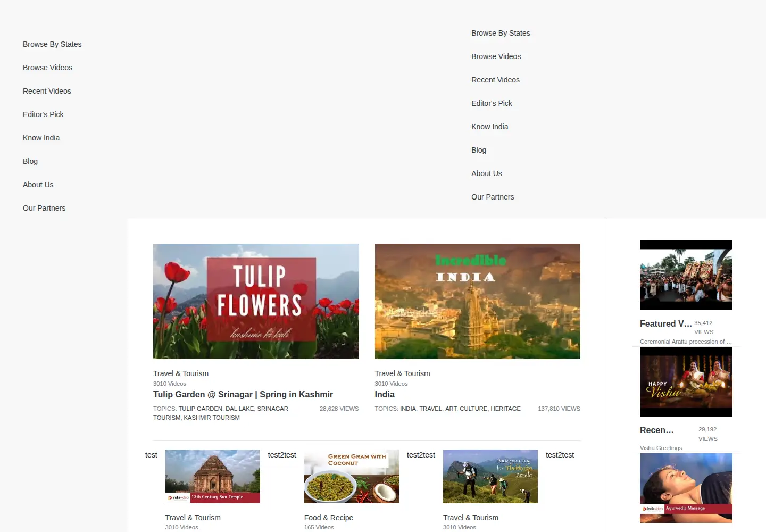Open Editor's Pick in the right menu list
The width and height of the screenshot is (766, 532).
492,103
